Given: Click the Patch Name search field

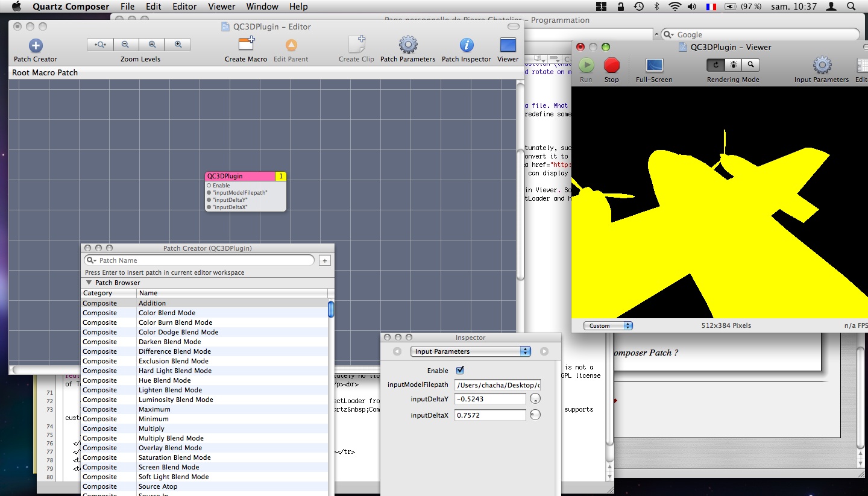Looking at the screenshot, I should tap(199, 260).
